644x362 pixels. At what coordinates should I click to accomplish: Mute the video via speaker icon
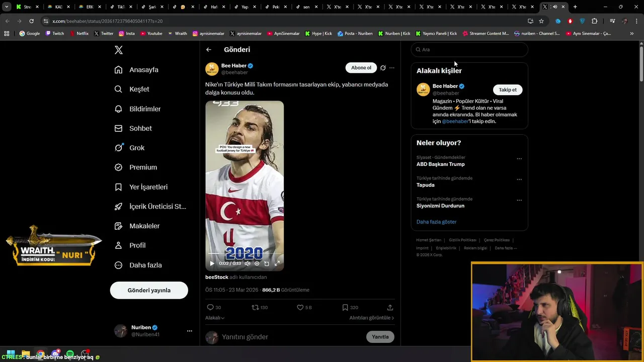point(247,263)
